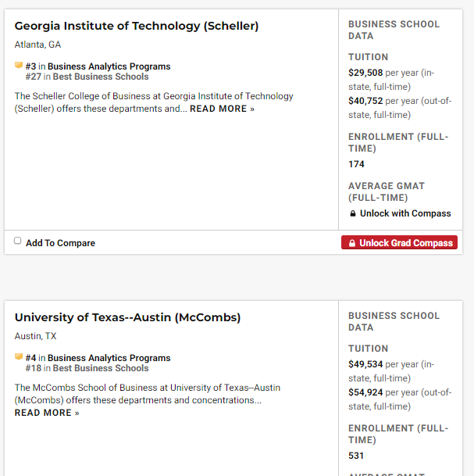Open Business Analytics Programs under Georgia Tech
Image resolution: width=474 pixels, height=476 pixels.
click(x=109, y=66)
